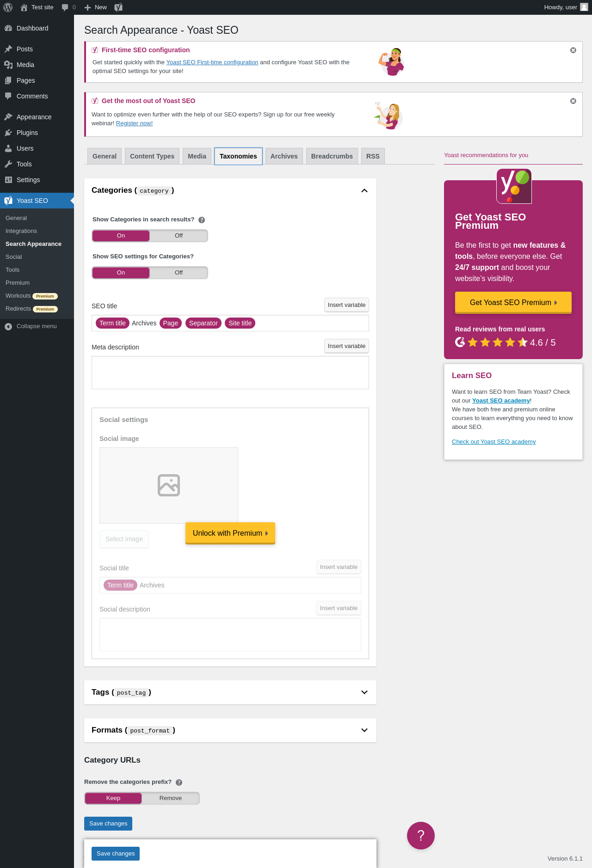This screenshot has width=592, height=868.
Task: Switch to the General tab
Action: pos(105,156)
